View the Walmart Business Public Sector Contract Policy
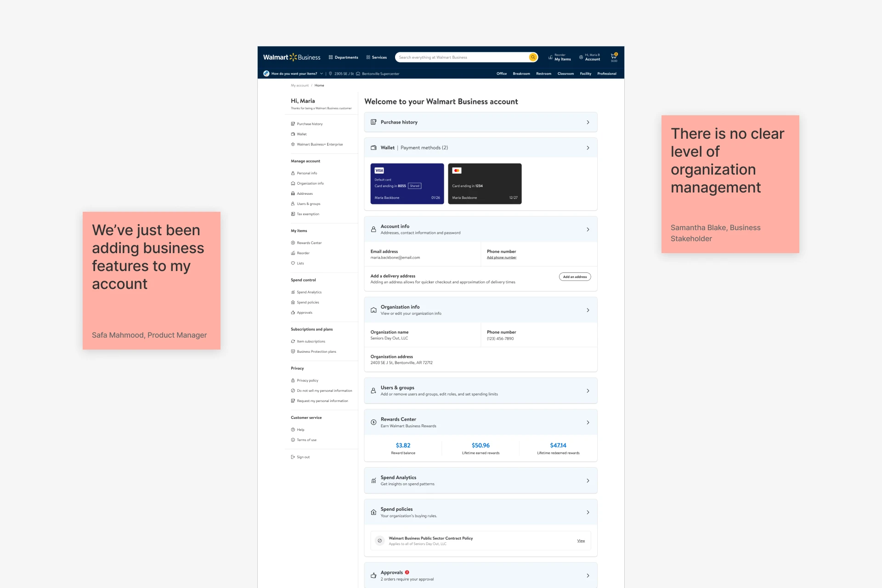This screenshot has height=588, width=882. 581,541
